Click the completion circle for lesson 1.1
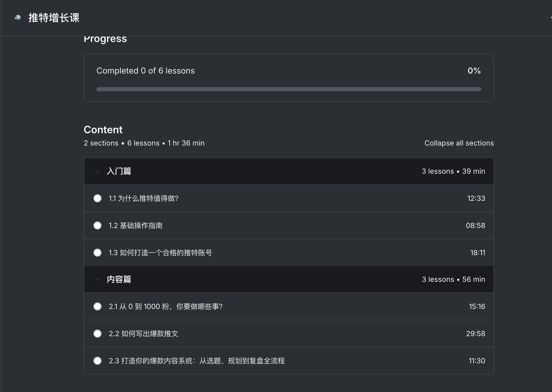The height and width of the screenshot is (392, 552). coord(98,199)
